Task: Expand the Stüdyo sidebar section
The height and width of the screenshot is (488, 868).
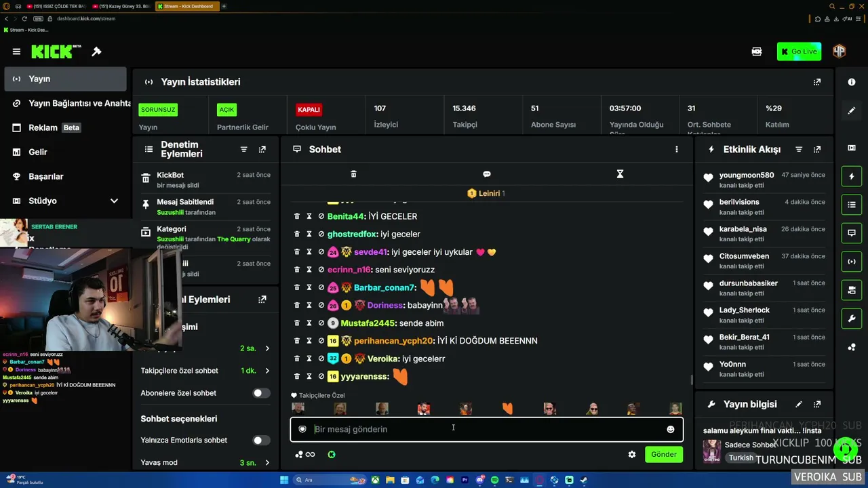Action: (114, 201)
